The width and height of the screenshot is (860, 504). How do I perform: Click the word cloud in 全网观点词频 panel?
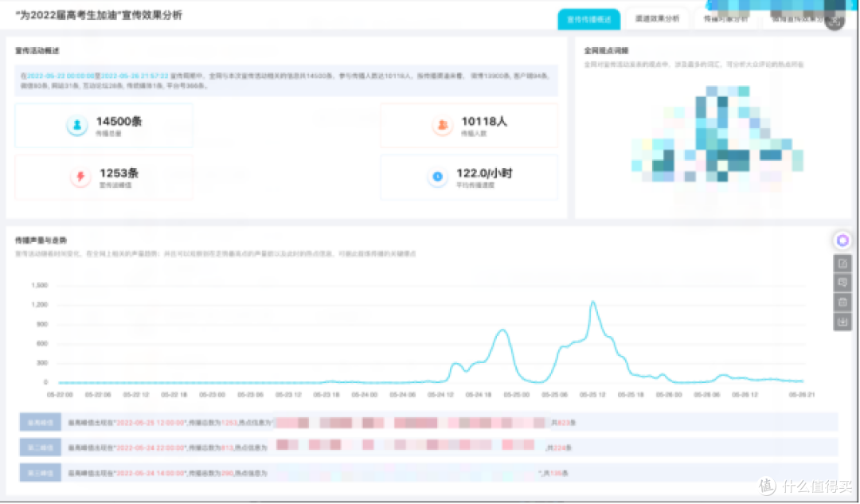click(x=717, y=135)
